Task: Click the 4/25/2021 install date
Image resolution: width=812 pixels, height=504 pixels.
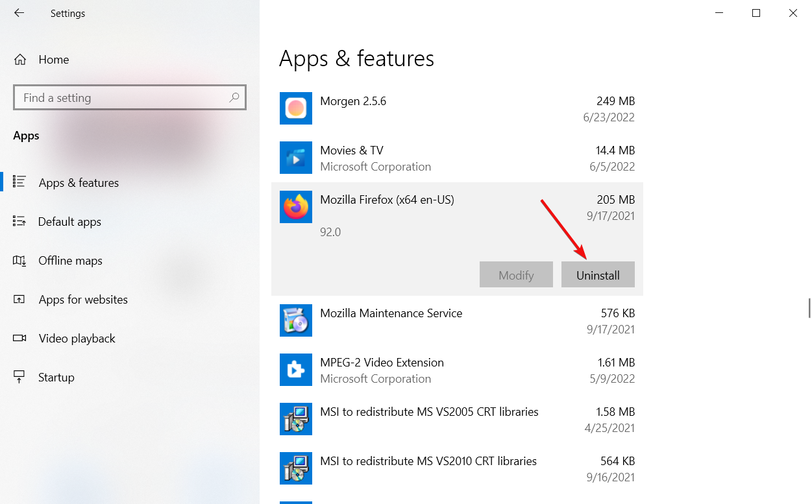Action: tap(609, 428)
